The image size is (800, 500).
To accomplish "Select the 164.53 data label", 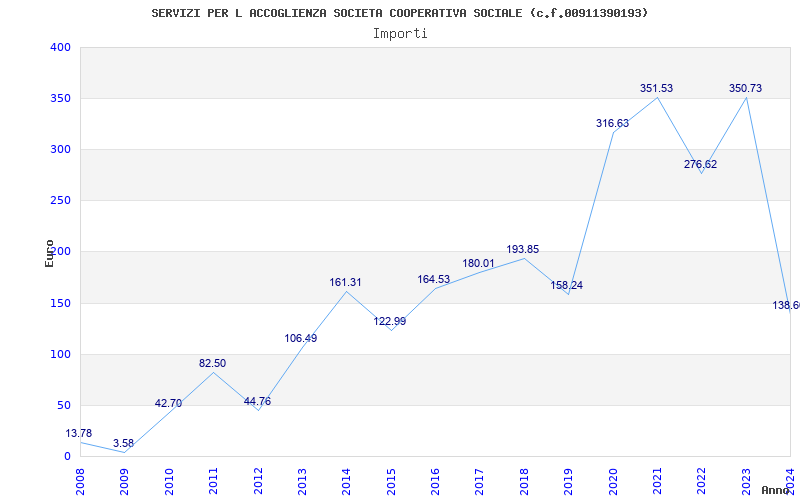I will pos(434,279).
